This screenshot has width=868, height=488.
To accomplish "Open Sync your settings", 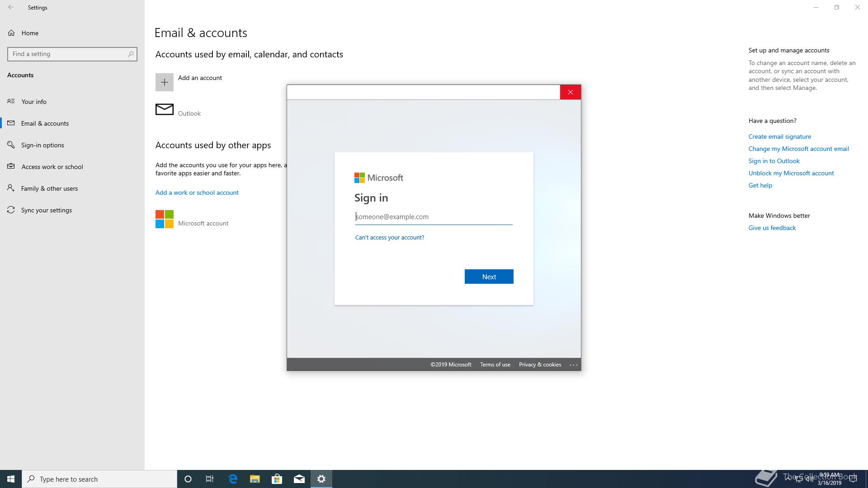I will pos(72,210).
